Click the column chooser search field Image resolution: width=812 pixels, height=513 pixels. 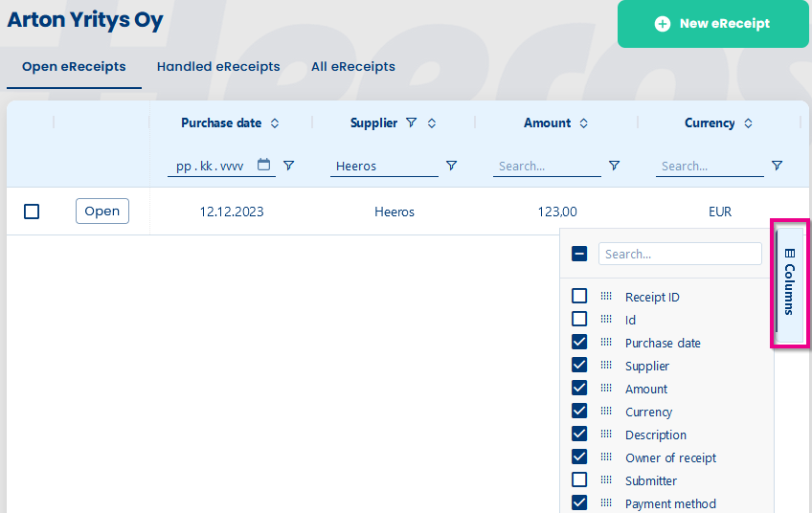(x=679, y=254)
